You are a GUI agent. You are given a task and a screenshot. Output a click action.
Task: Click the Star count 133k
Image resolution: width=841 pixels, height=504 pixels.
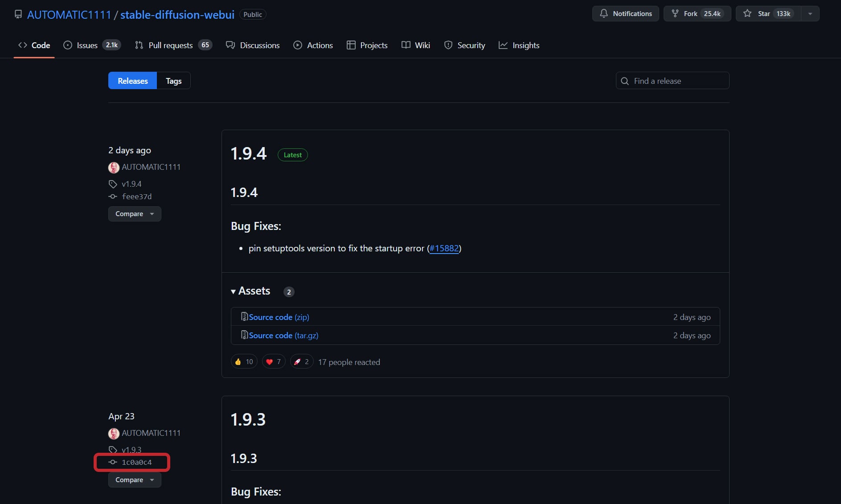pyautogui.click(x=784, y=14)
